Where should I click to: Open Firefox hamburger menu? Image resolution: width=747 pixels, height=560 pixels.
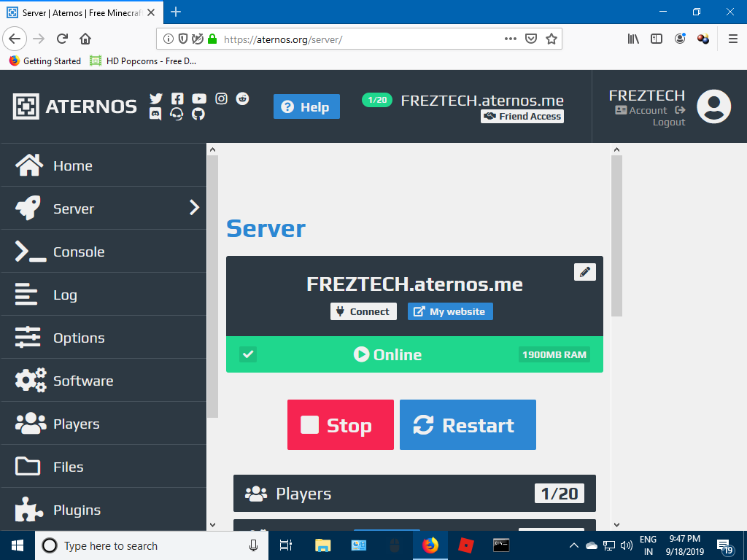point(732,39)
